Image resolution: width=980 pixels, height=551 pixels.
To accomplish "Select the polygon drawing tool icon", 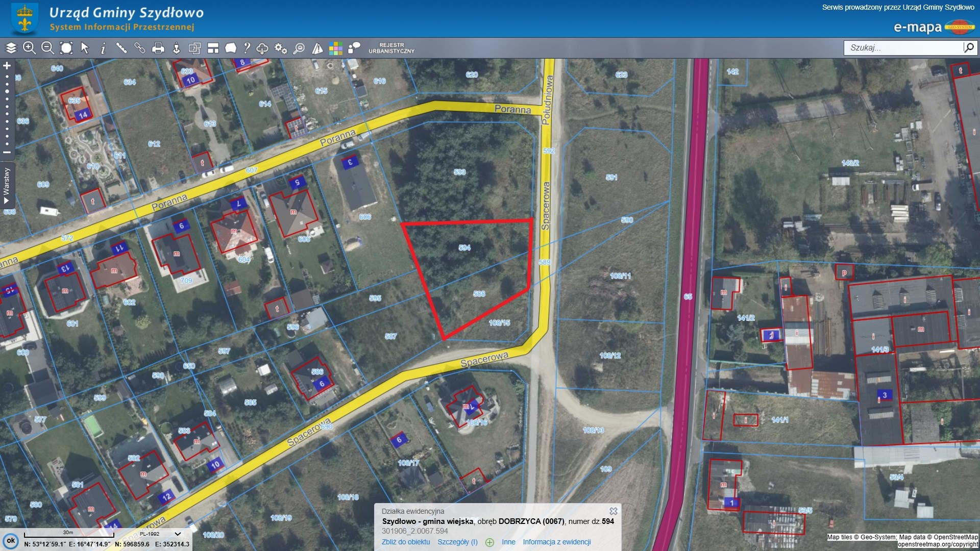I will point(231,48).
